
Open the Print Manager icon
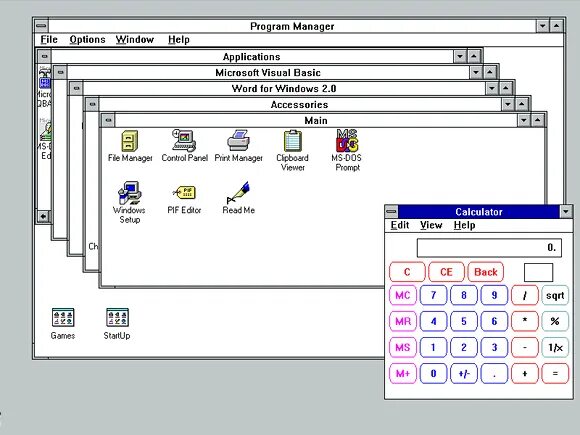pos(239,146)
